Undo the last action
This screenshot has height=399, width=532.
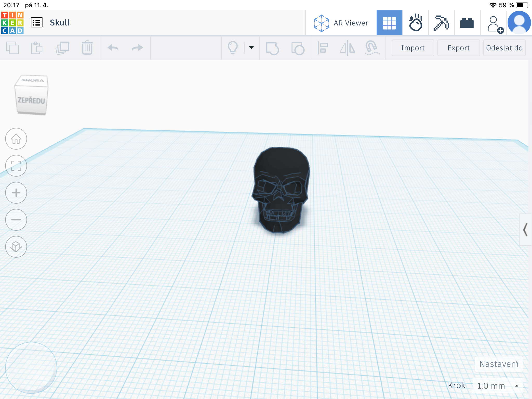point(113,48)
